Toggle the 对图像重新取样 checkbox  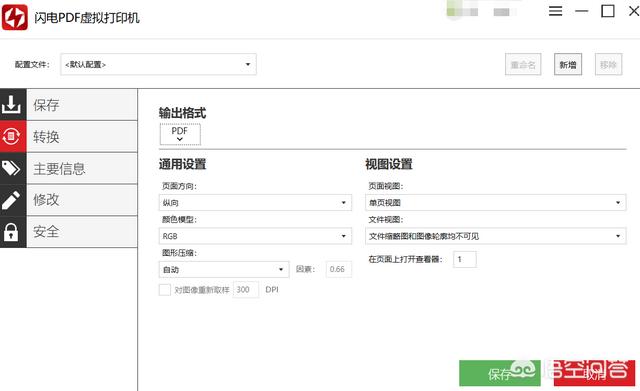coord(164,290)
